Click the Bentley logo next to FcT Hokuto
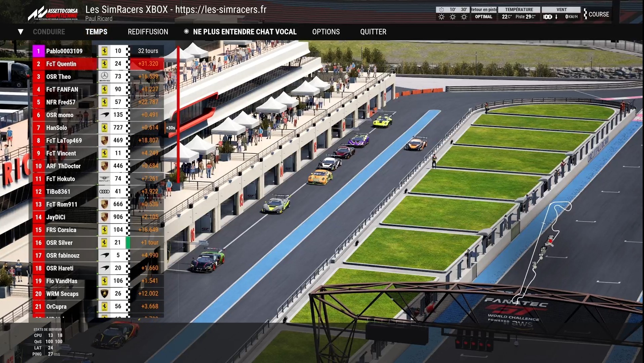The height and width of the screenshot is (363, 644). tap(104, 178)
